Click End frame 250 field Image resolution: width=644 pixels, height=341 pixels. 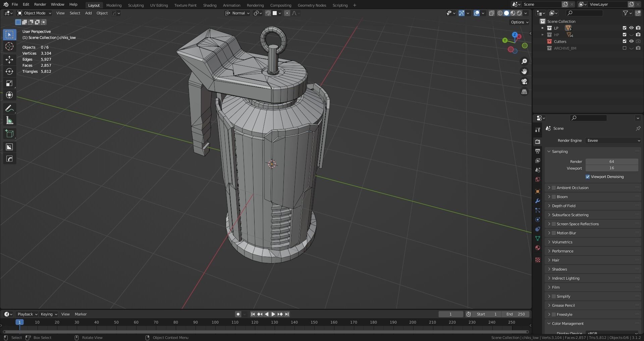pyautogui.click(x=516, y=314)
